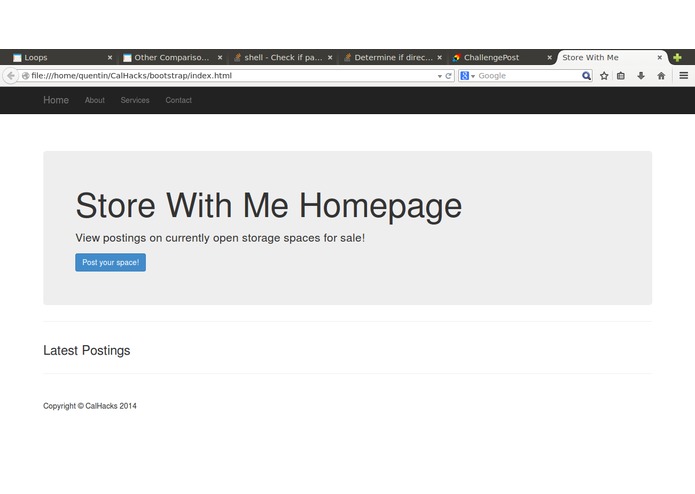Open the Services navbar link

tap(135, 100)
